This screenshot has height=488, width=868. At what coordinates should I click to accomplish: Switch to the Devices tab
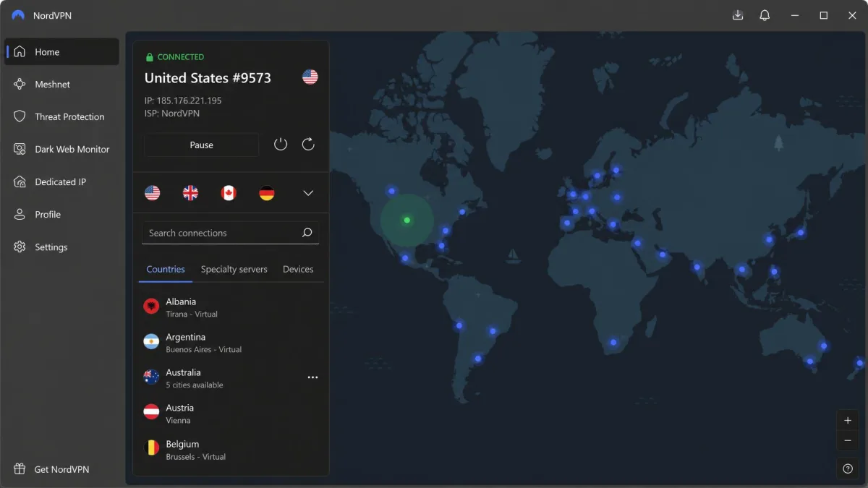[x=298, y=269]
